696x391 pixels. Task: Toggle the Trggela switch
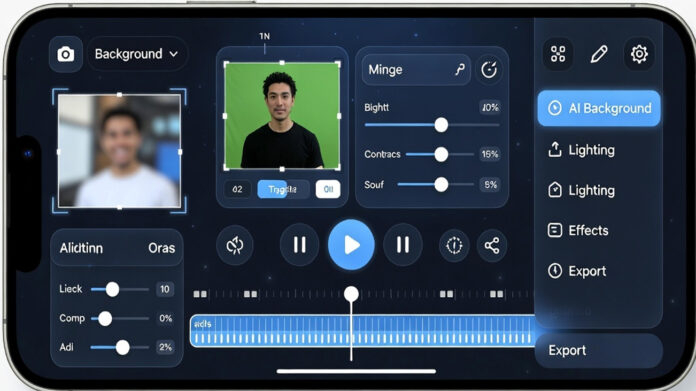click(x=283, y=190)
